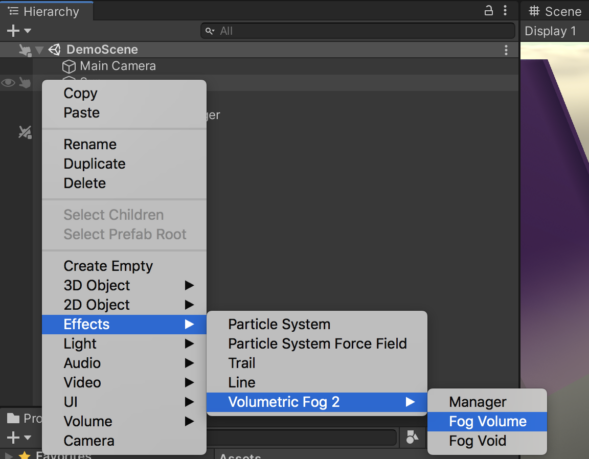Choose Copy from context menu
Screen dimensions: 589x459
[124, 93]
